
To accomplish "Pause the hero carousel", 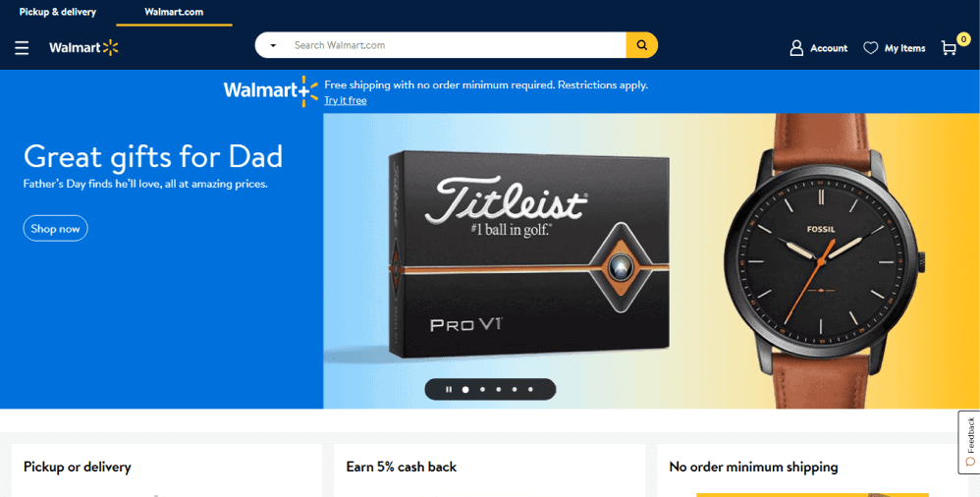I will click(x=449, y=390).
